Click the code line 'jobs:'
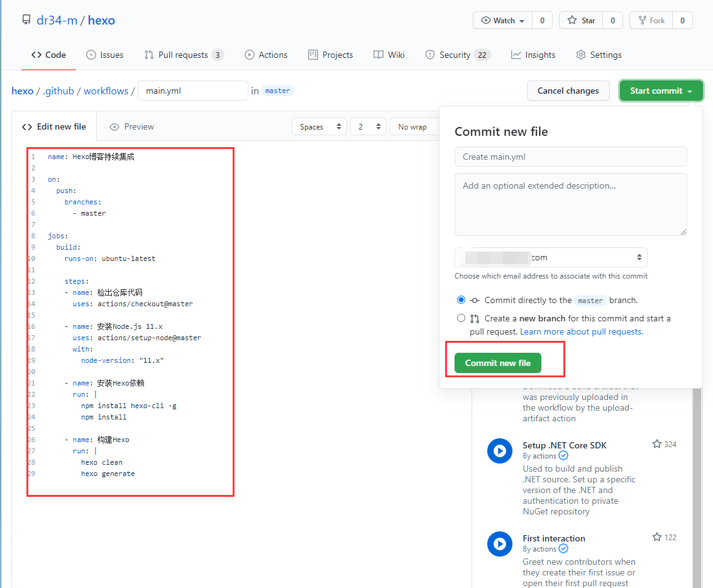This screenshot has width=713, height=588. tap(58, 236)
